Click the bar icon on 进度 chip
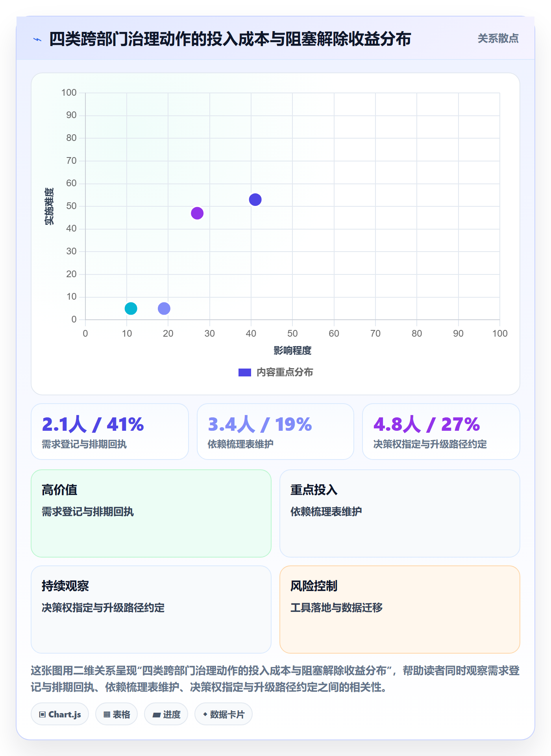551x756 pixels. [156, 715]
